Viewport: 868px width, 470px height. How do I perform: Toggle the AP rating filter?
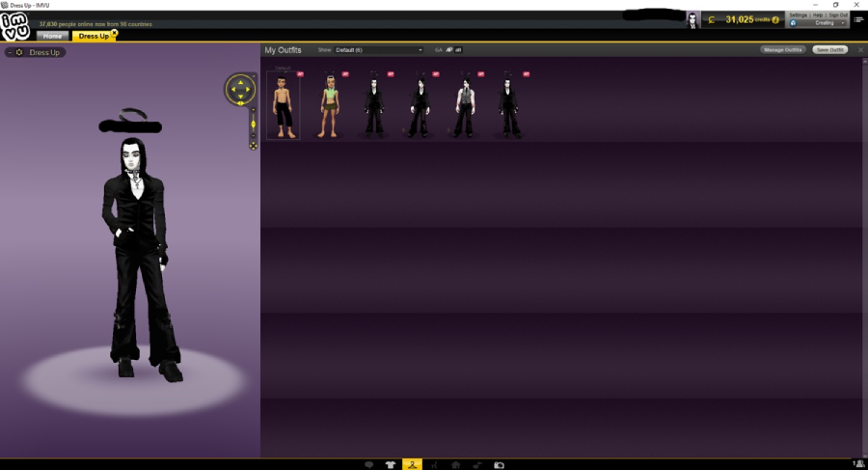click(448, 50)
